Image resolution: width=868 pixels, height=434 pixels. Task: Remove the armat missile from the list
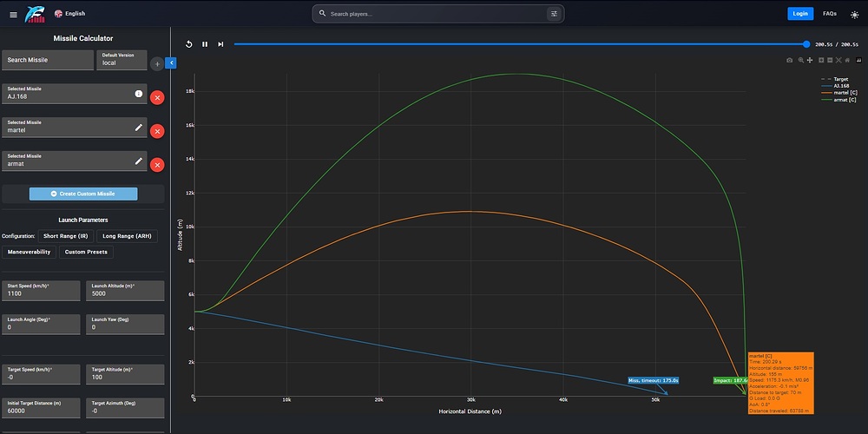(157, 165)
